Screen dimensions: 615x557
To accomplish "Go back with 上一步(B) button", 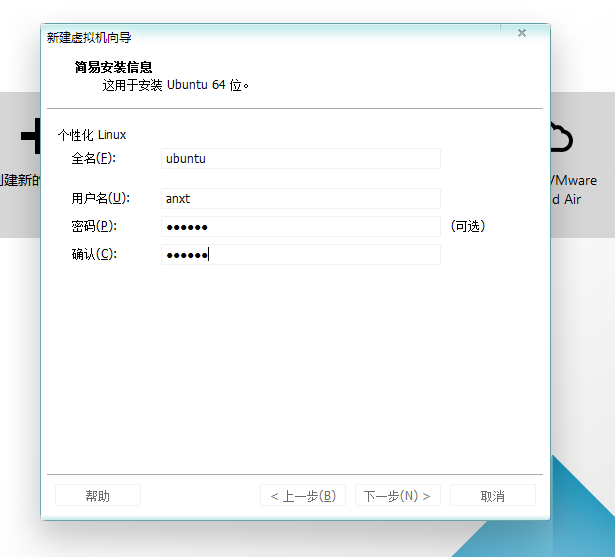I will pyautogui.click(x=303, y=495).
